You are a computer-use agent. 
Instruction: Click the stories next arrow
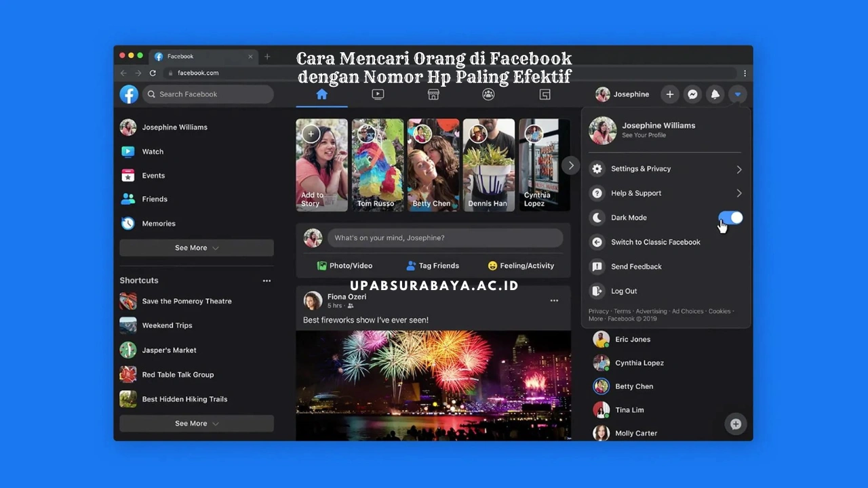pos(571,165)
